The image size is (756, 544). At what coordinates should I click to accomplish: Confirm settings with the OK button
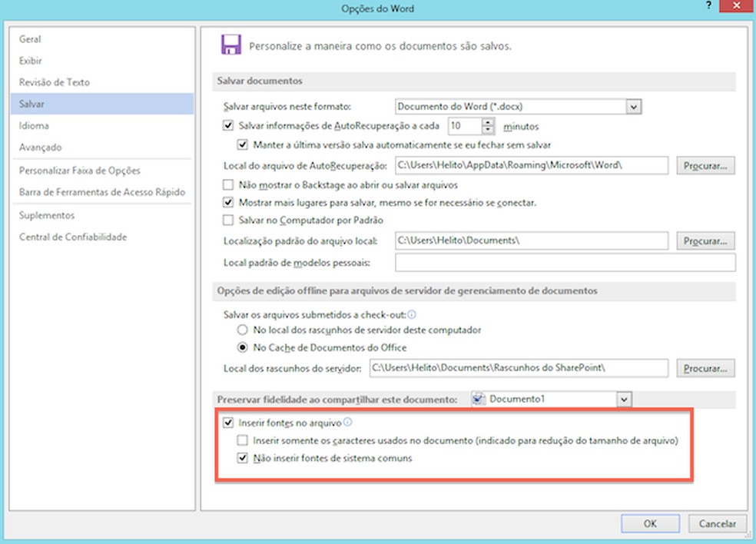(650, 523)
